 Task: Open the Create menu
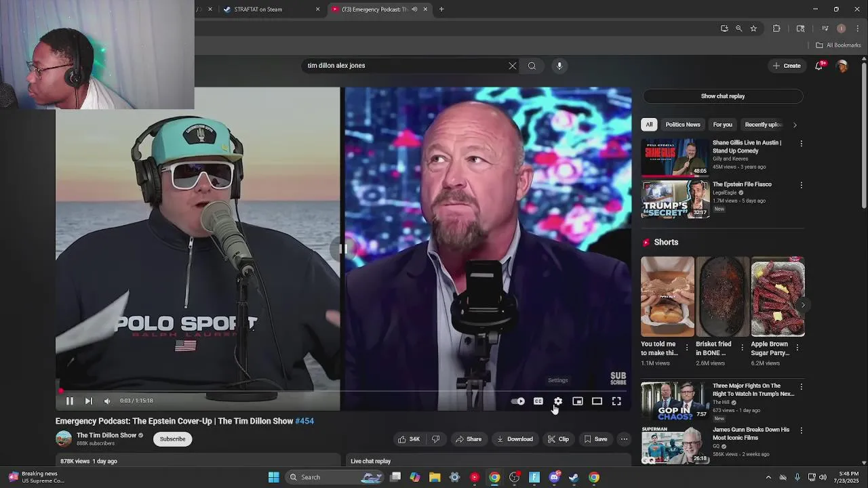tap(787, 66)
